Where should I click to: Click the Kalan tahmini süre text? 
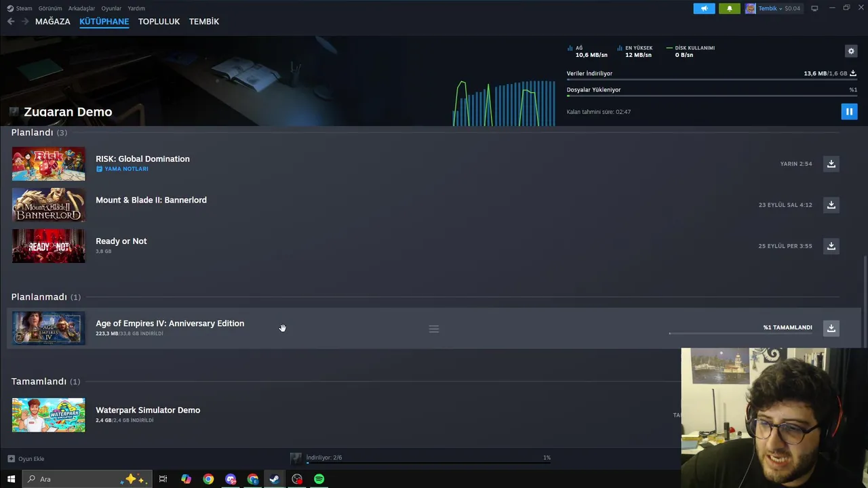pyautogui.click(x=599, y=112)
